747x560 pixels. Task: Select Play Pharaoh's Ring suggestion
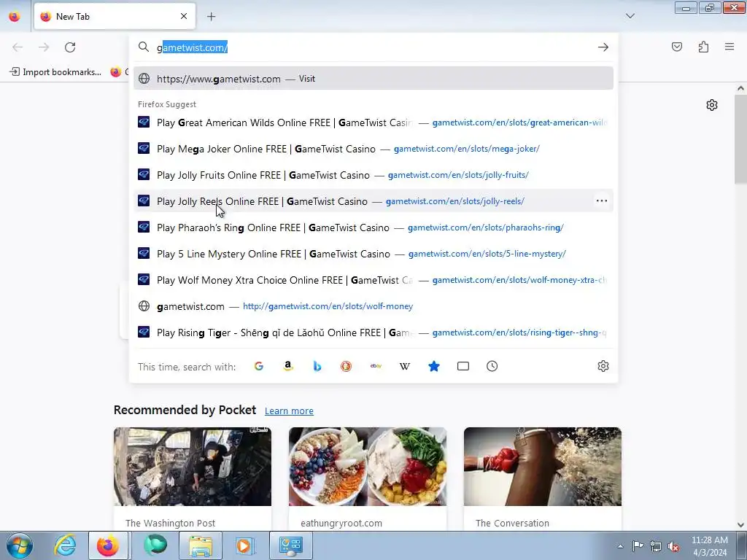[373, 227]
